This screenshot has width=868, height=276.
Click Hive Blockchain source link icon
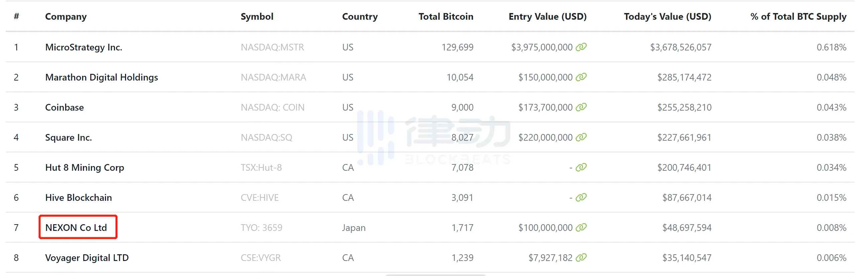point(581,197)
